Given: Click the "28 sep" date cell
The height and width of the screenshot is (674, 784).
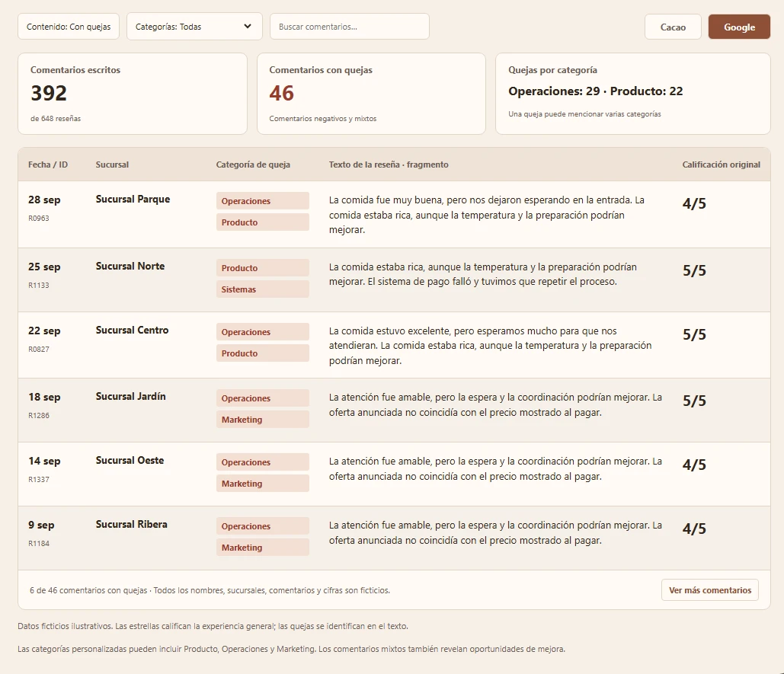Looking at the screenshot, I should 44,200.
